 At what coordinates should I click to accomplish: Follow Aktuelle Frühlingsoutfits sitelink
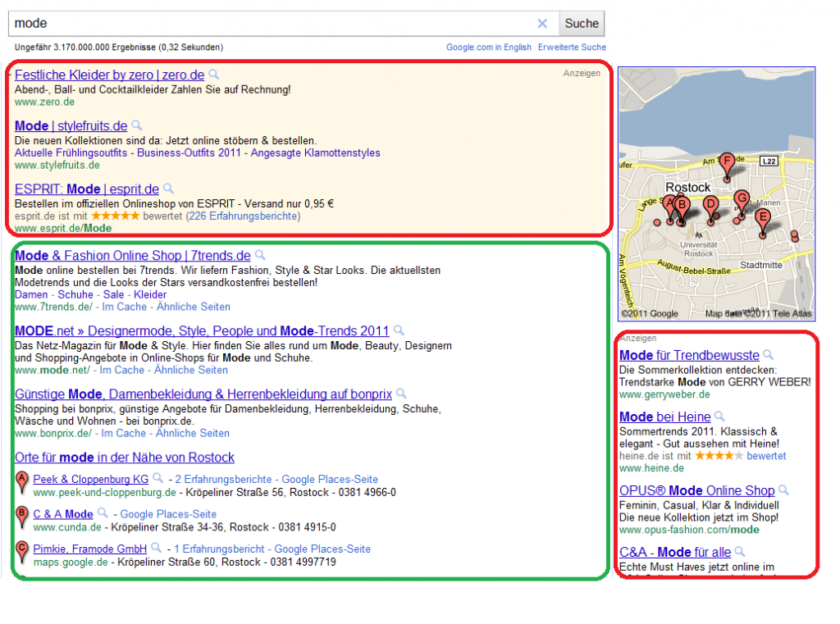tap(71, 153)
